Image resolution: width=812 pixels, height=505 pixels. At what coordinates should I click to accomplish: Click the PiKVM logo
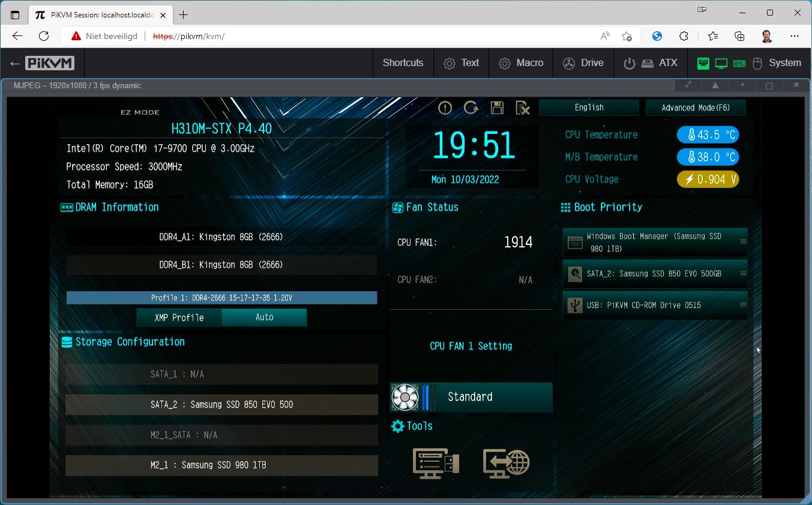pyautogui.click(x=50, y=63)
